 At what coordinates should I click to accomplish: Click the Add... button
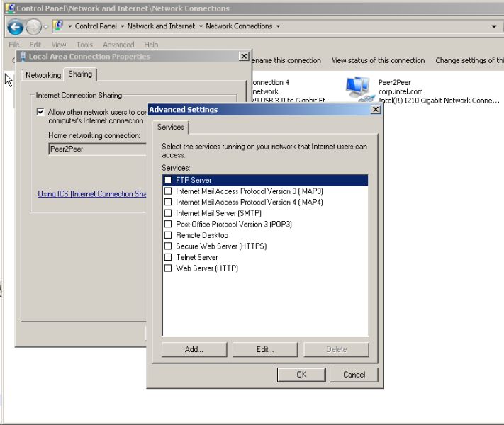pyautogui.click(x=194, y=349)
